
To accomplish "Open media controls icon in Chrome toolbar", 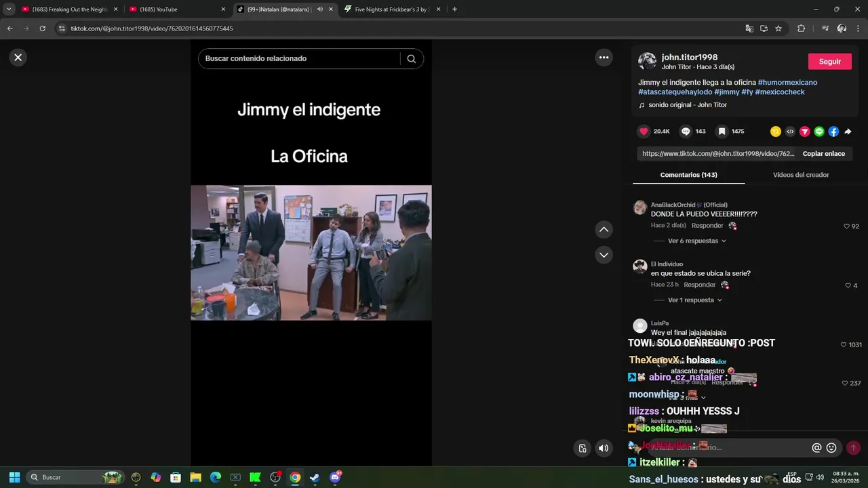I will (825, 28).
